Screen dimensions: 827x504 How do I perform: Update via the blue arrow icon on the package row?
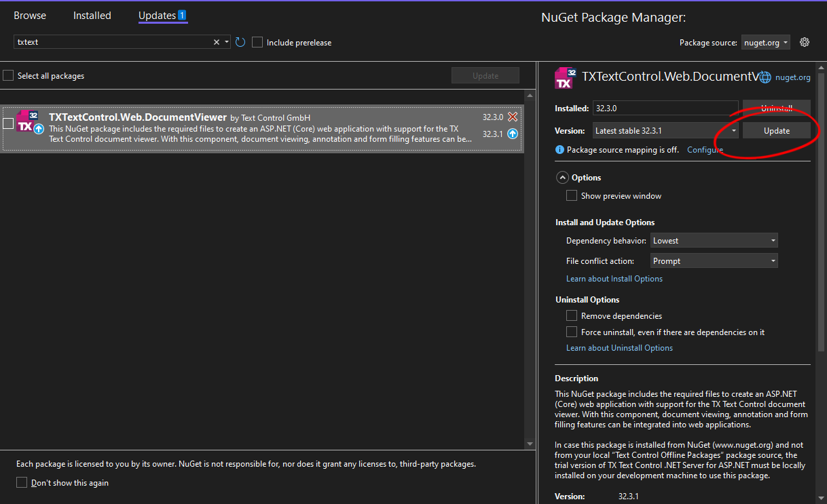click(512, 134)
